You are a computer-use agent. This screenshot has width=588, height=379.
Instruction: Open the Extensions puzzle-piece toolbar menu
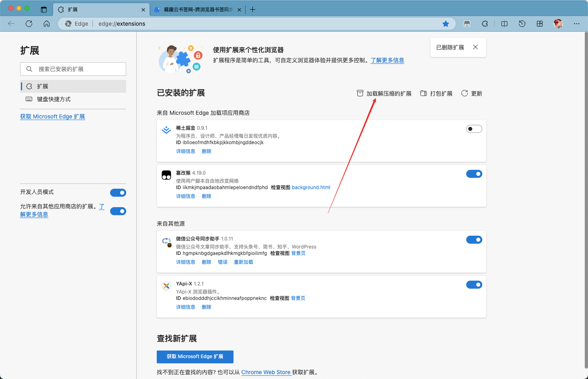pyautogui.click(x=485, y=24)
